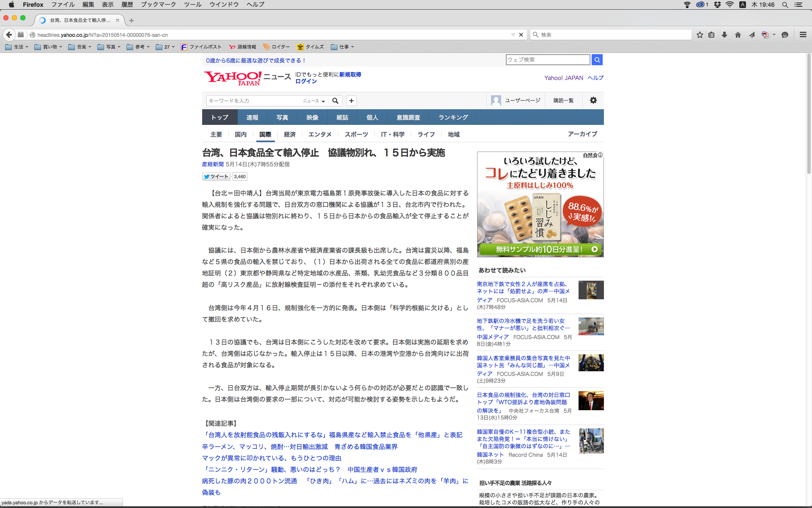Open the PDF converter dropdown arrow

tap(774, 35)
